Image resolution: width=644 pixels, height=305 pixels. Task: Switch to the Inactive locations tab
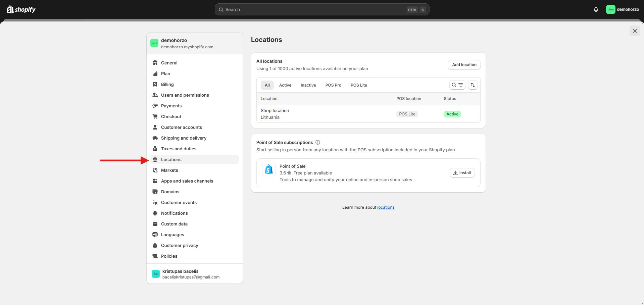pyautogui.click(x=308, y=85)
